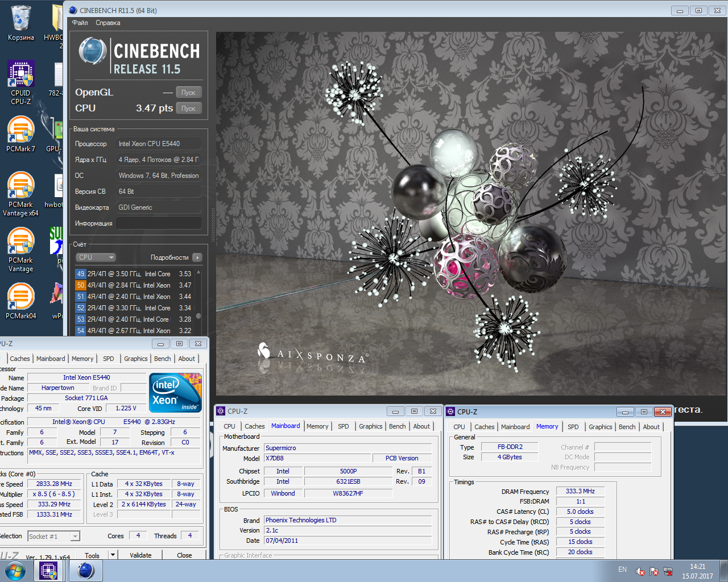Click the Информация input field

(x=159, y=223)
